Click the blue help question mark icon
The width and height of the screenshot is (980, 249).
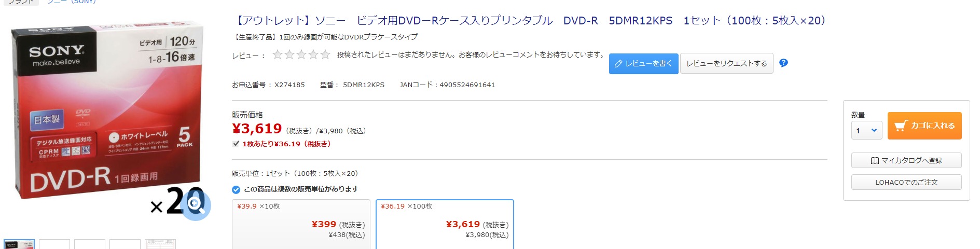(783, 63)
